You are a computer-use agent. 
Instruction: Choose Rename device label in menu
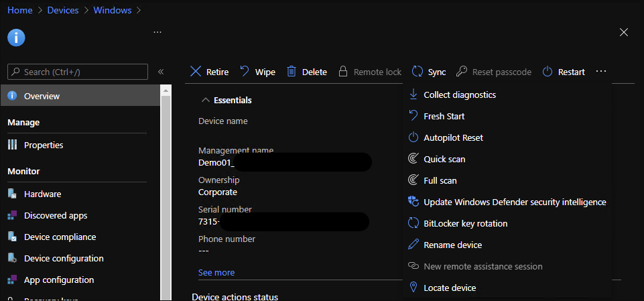click(x=452, y=245)
